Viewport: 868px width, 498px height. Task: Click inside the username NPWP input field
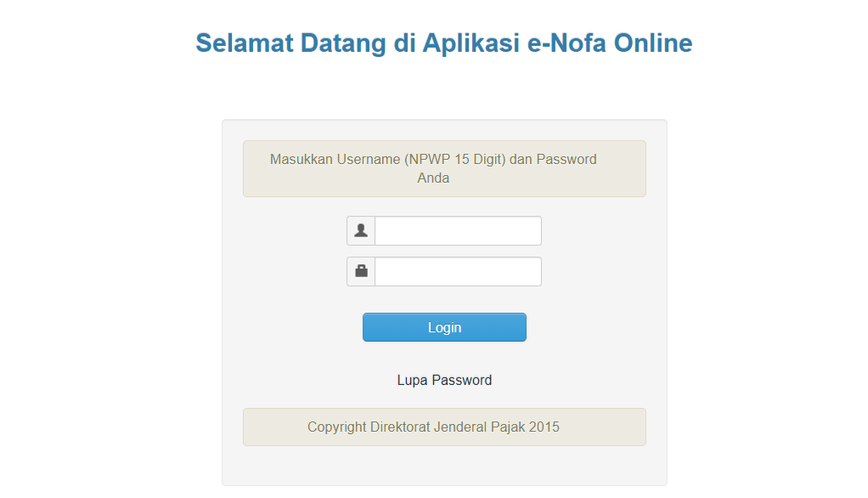[457, 230]
